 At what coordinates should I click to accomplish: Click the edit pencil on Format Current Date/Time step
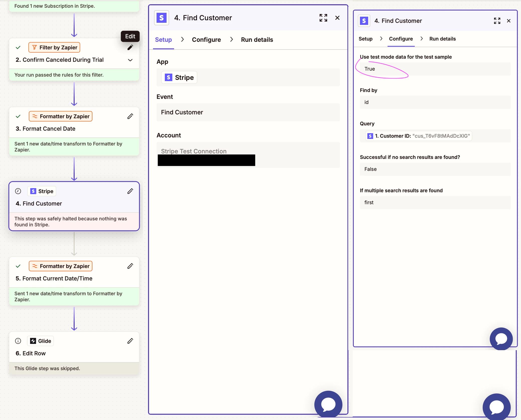click(130, 266)
